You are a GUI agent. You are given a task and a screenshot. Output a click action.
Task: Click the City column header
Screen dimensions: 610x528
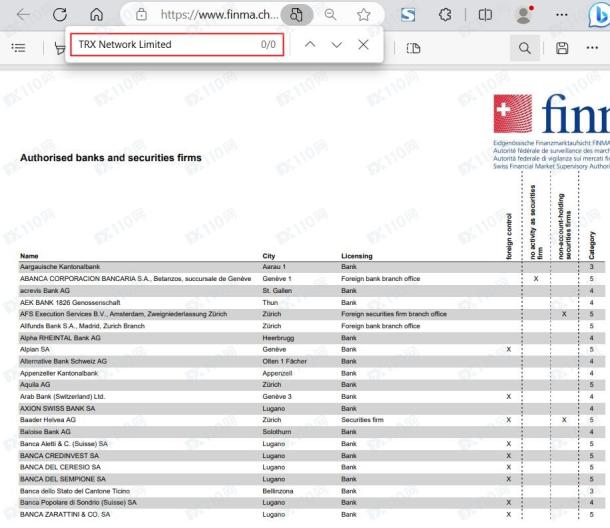pyautogui.click(x=269, y=256)
